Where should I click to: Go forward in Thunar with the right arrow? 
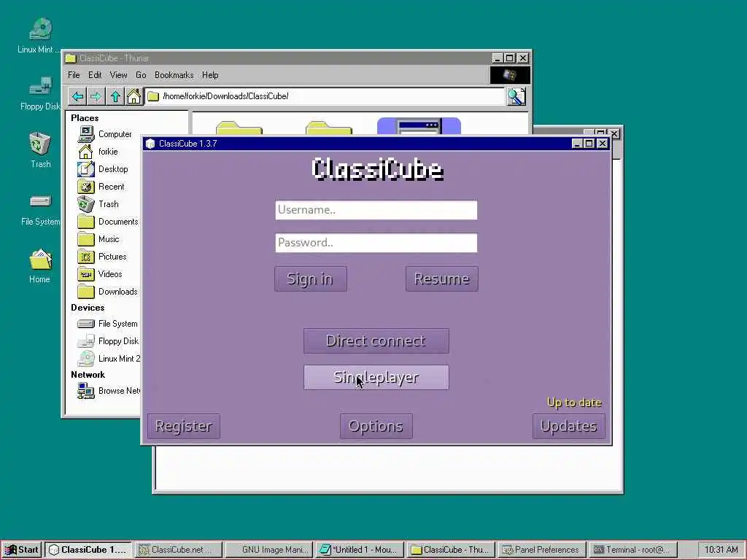pyautogui.click(x=96, y=97)
